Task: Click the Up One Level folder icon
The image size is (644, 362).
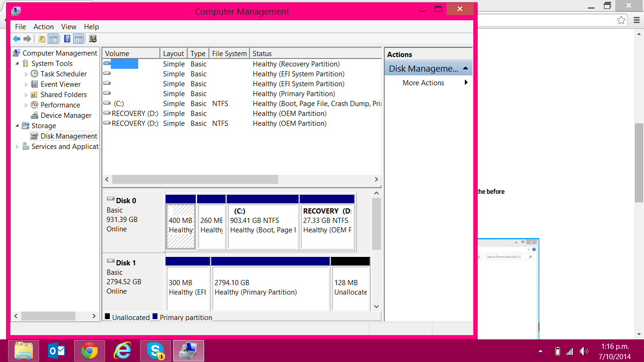Action: pos(42,39)
